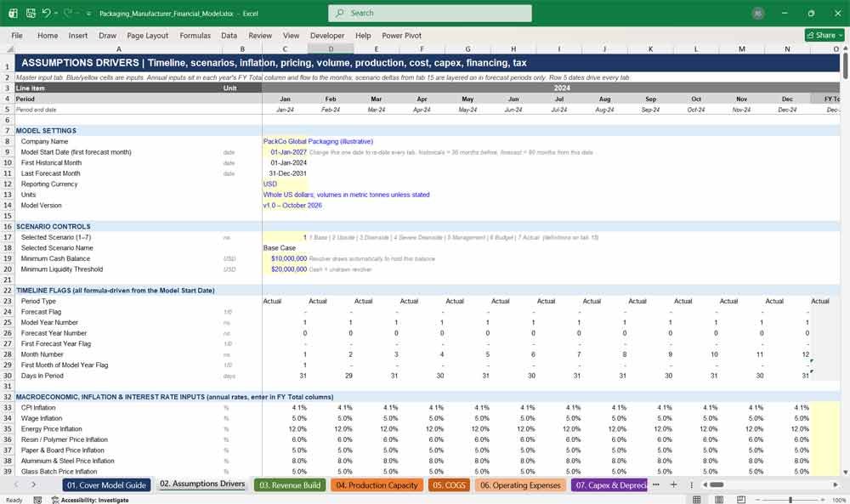This screenshot has width=850, height=504.
Task: Switch to Page Break Preview
Action: coord(741,500)
